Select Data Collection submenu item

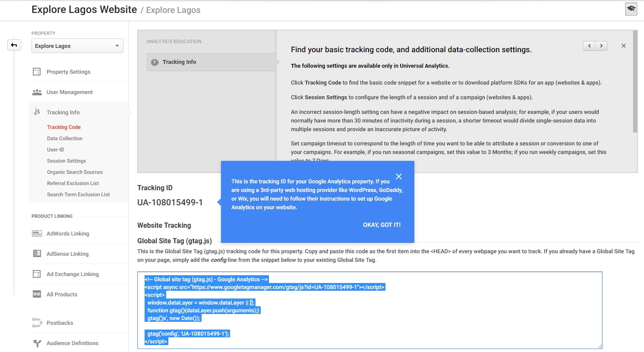(65, 138)
